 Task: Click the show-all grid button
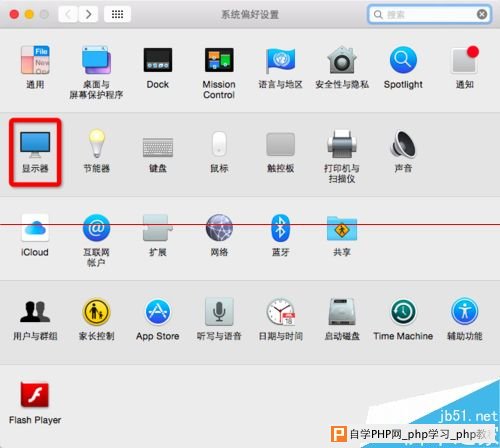(117, 14)
